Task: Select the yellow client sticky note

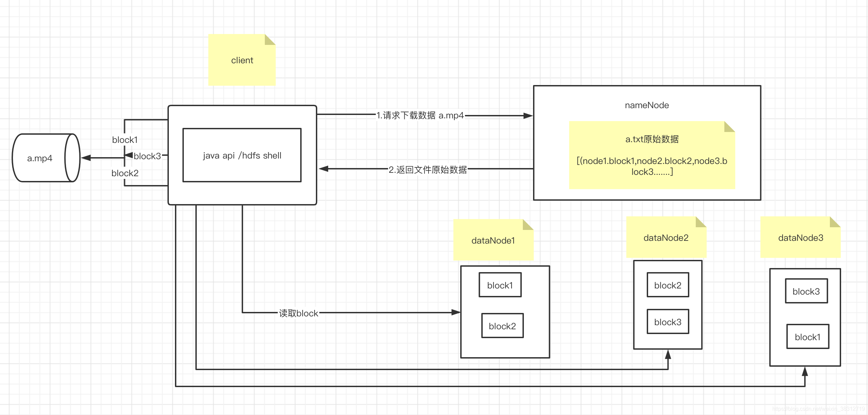Action: point(242,60)
